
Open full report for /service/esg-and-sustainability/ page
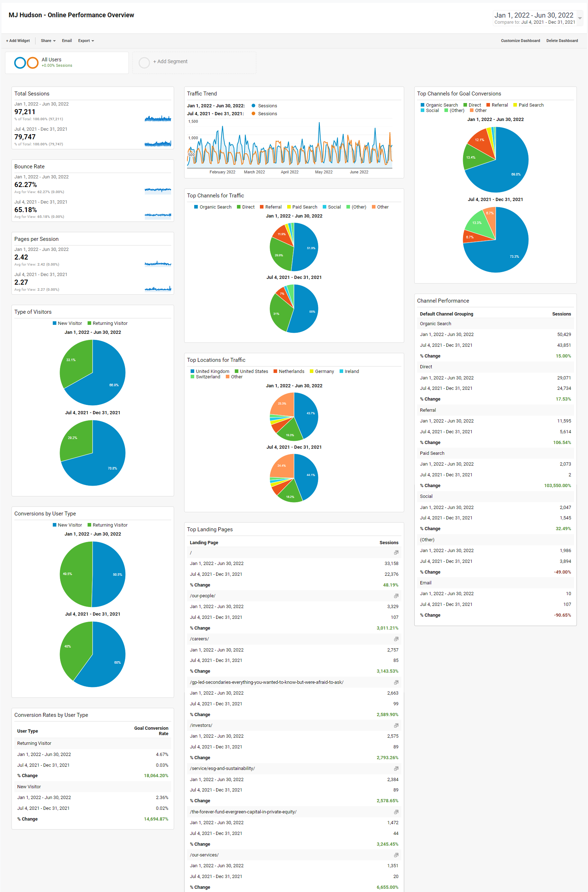(x=396, y=769)
